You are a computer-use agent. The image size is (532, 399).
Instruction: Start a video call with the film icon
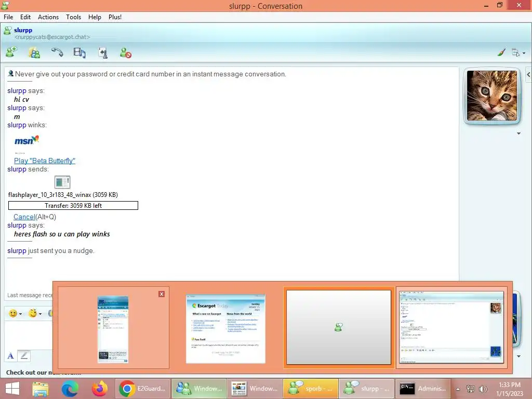pos(79,52)
